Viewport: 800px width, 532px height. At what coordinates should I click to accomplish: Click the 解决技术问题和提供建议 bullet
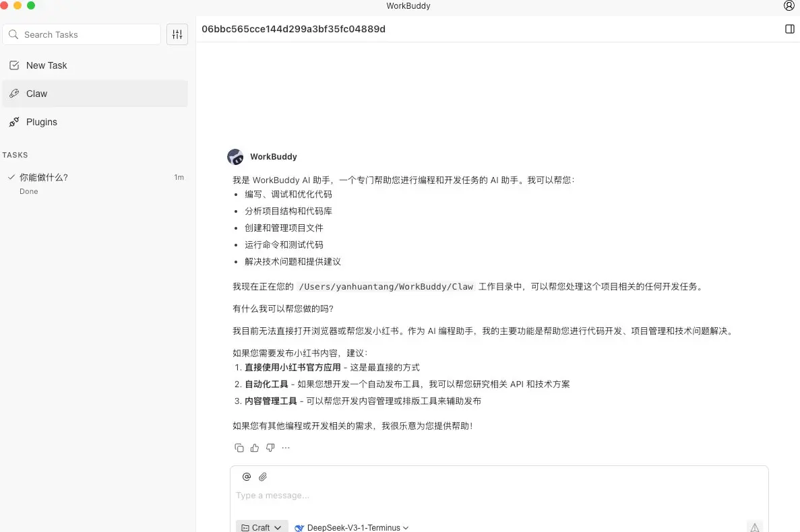[x=293, y=261]
